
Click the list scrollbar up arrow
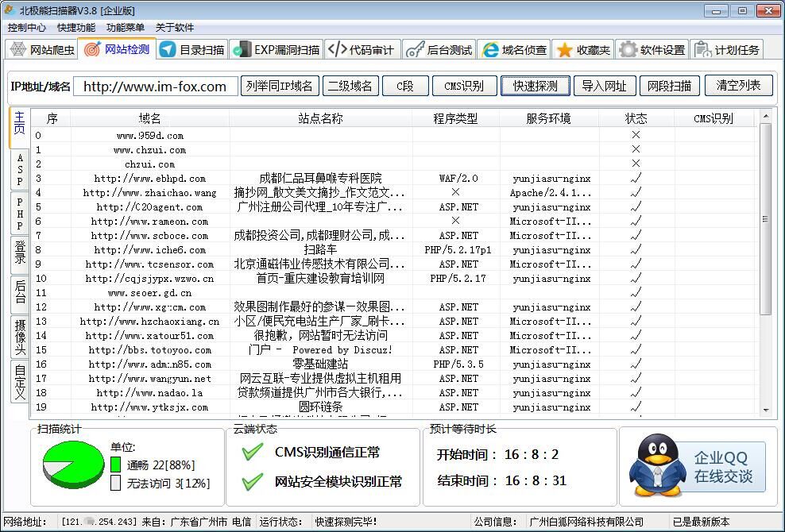[x=765, y=117]
